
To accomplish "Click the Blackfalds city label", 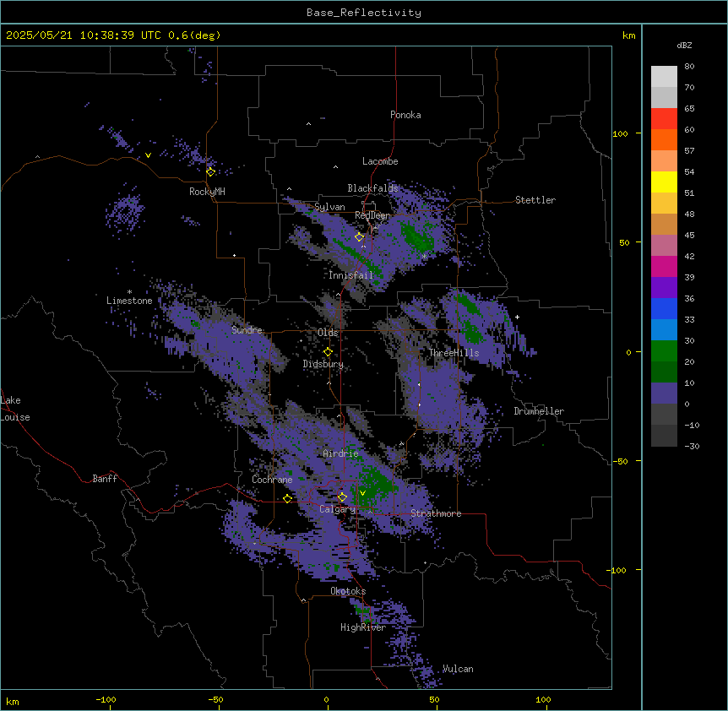I will click(372, 188).
